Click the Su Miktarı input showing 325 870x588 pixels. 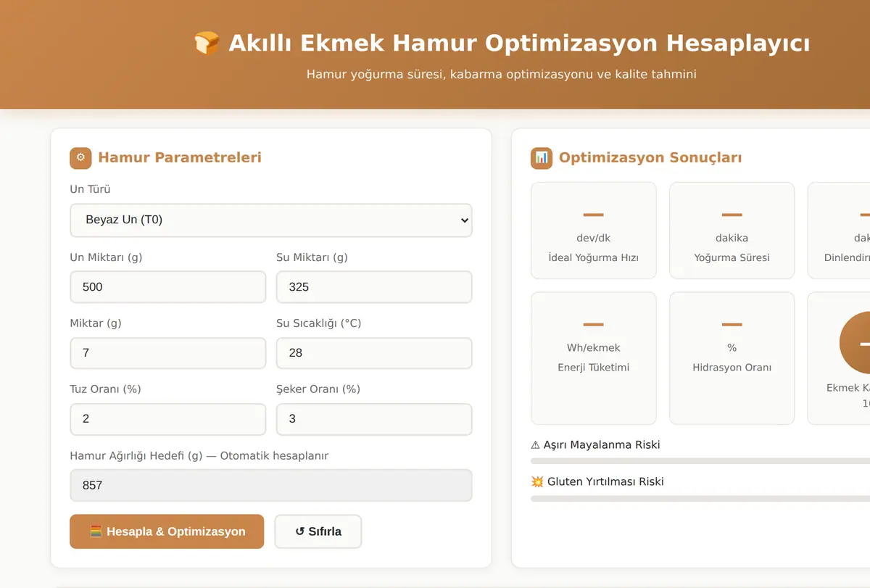374,287
